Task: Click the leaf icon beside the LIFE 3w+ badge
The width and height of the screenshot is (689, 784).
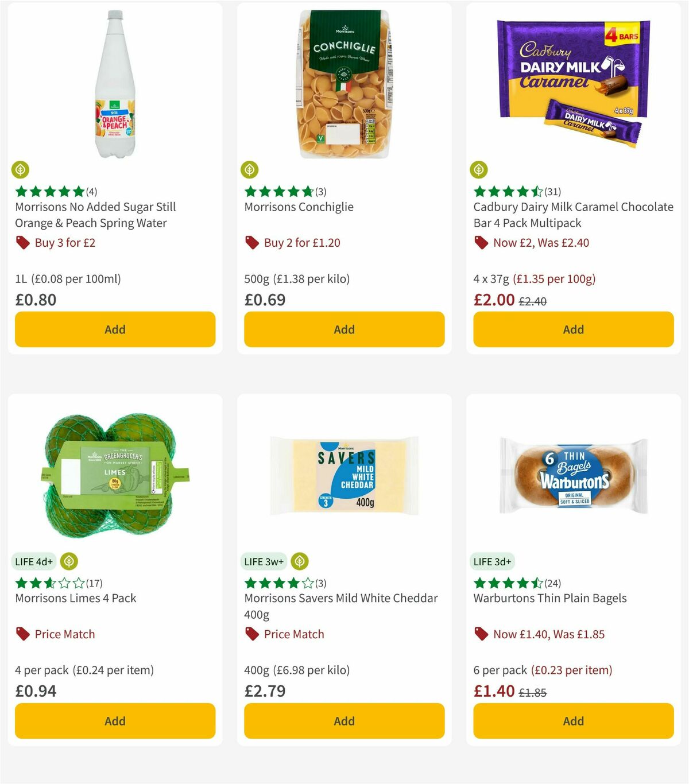Action: [x=299, y=561]
